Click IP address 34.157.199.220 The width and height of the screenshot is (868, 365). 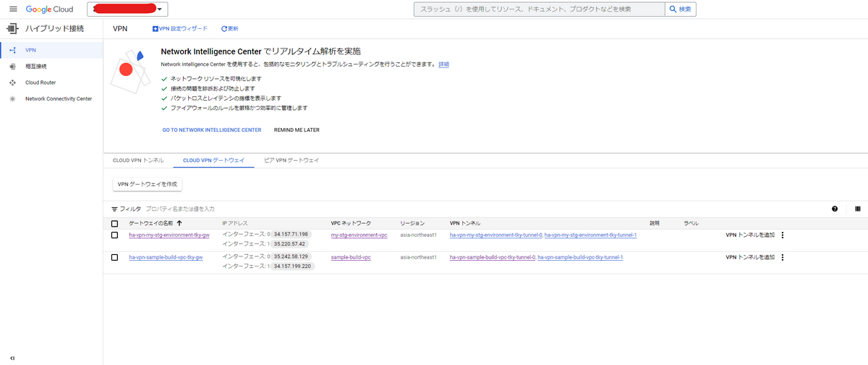[292, 266]
